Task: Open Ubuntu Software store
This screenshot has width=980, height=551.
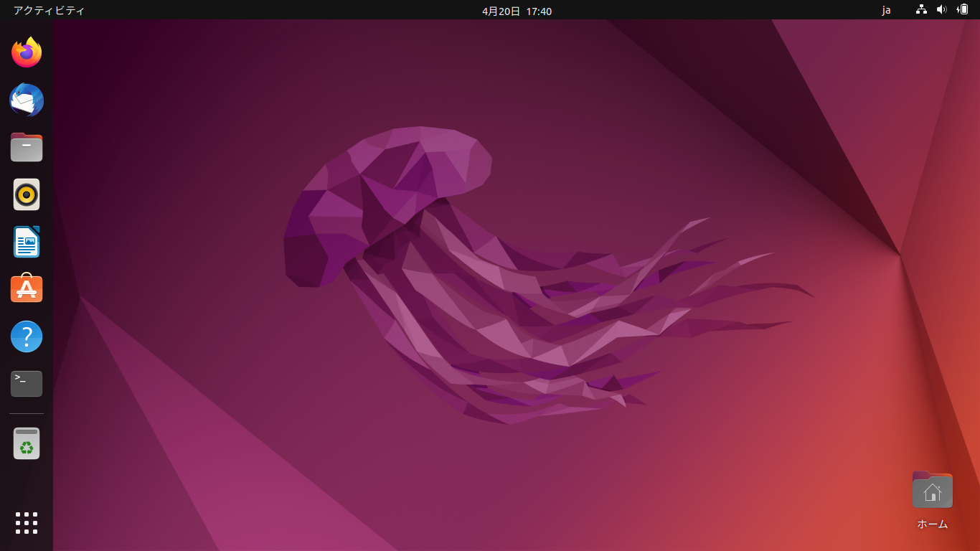Action: 27,288
